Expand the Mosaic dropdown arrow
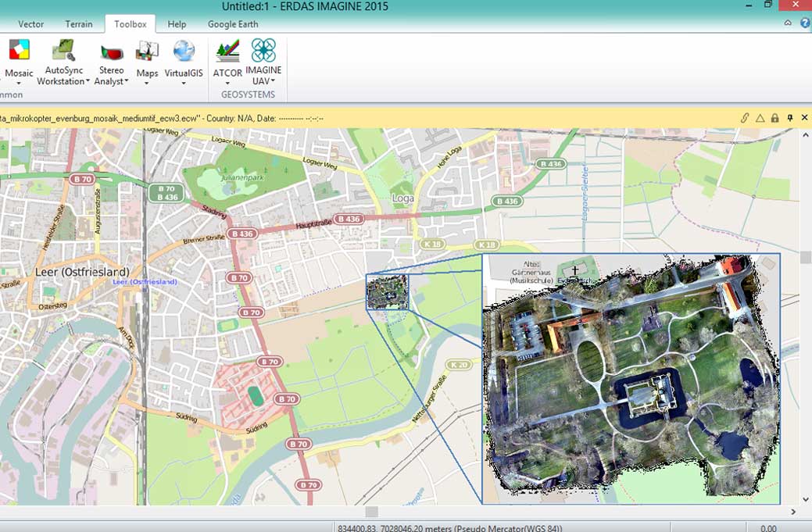The height and width of the screenshot is (532, 812). (x=19, y=84)
